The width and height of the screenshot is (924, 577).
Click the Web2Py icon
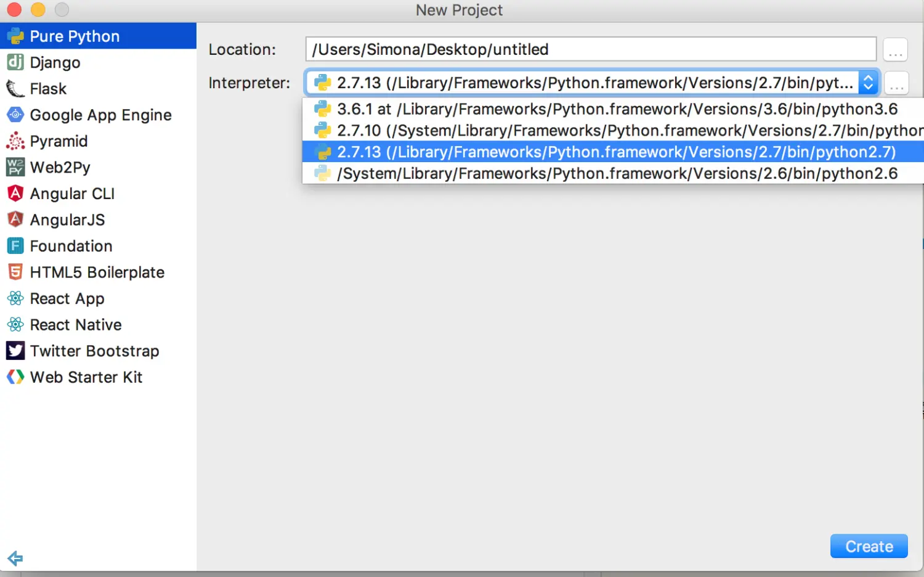coord(15,167)
